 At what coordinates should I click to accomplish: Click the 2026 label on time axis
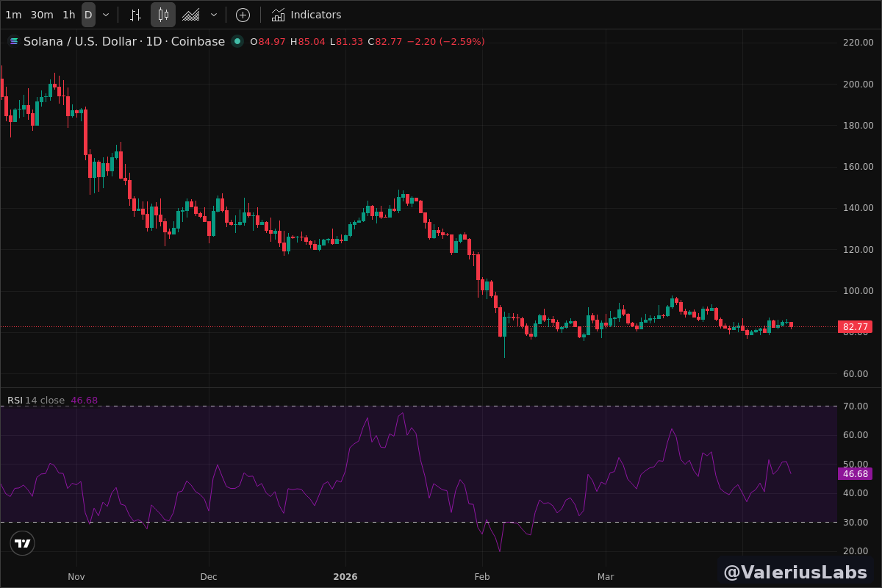pos(345,577)
